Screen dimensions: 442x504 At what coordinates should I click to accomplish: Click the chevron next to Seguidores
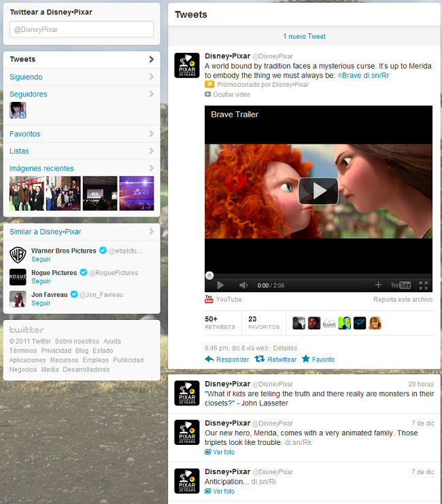click(151, 94)
